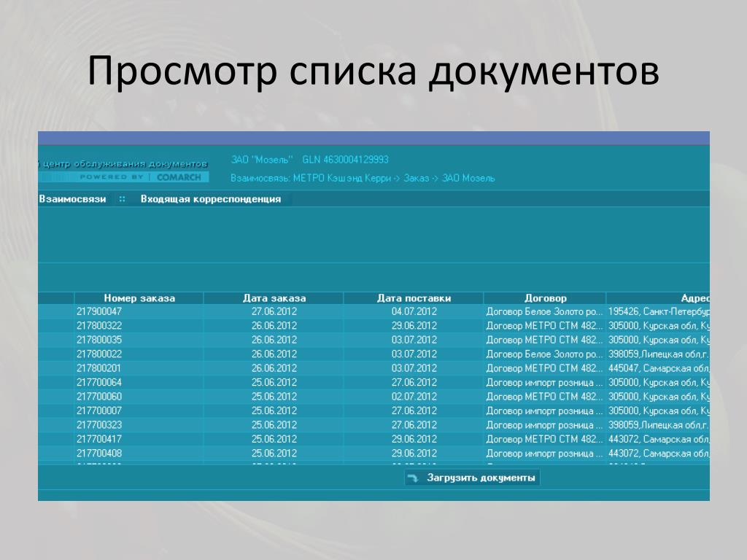Select order number 217700417
747x560 pixels.
tap(99, 439)
